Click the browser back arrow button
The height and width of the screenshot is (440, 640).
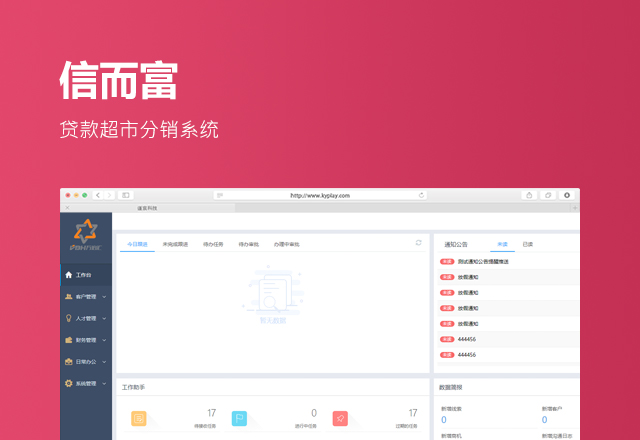[98, 195]
